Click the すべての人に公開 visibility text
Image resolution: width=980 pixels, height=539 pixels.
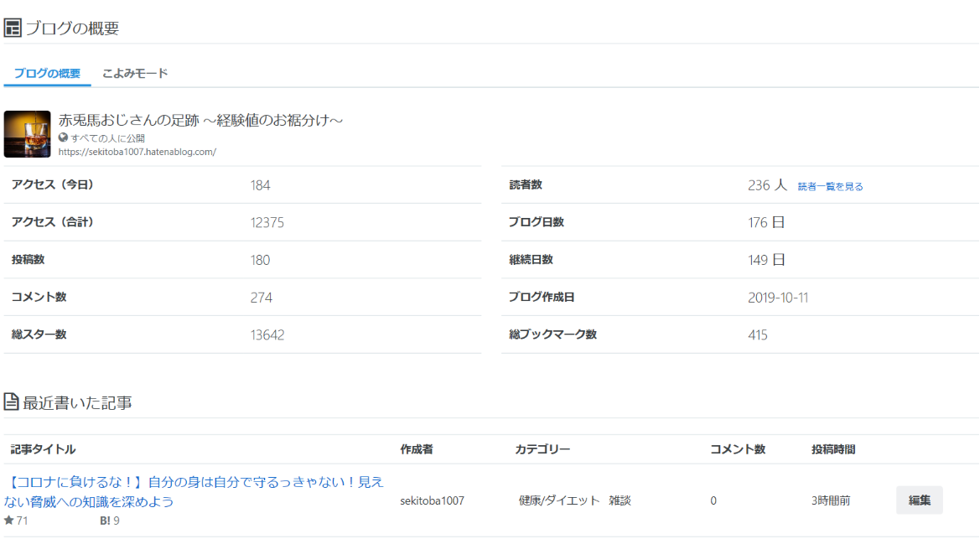tap(107, 138)
